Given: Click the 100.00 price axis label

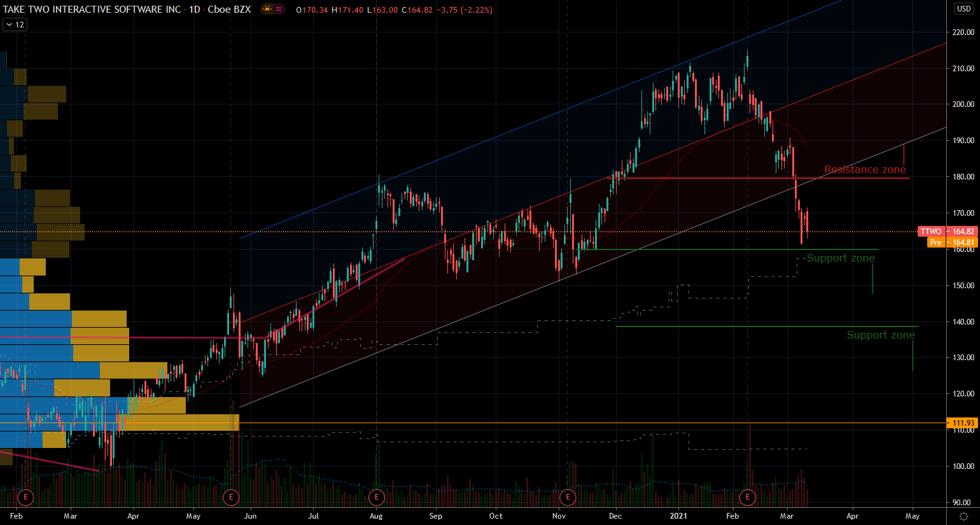Looking at the screenshot, I should point(963,466).
